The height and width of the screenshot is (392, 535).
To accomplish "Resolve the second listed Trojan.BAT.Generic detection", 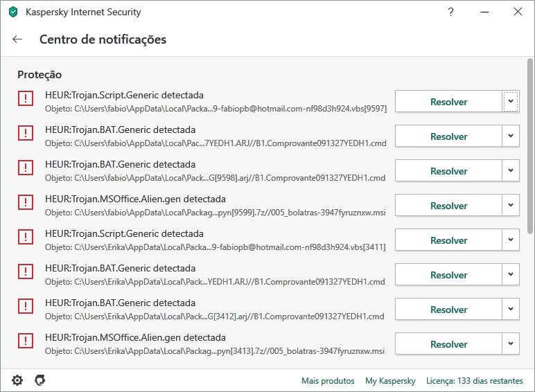I will (x=448, y=171).
